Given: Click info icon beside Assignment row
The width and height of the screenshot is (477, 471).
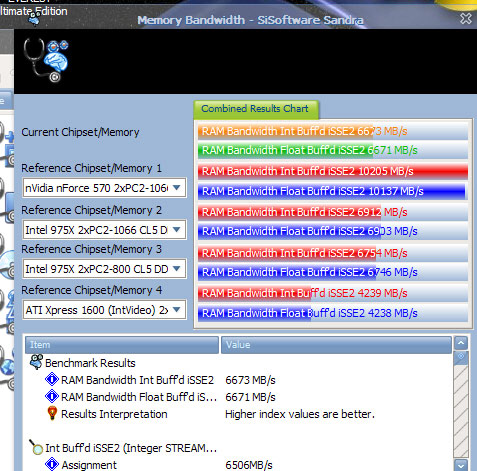Looking at the screenshot, I should [x=52, y=464].
